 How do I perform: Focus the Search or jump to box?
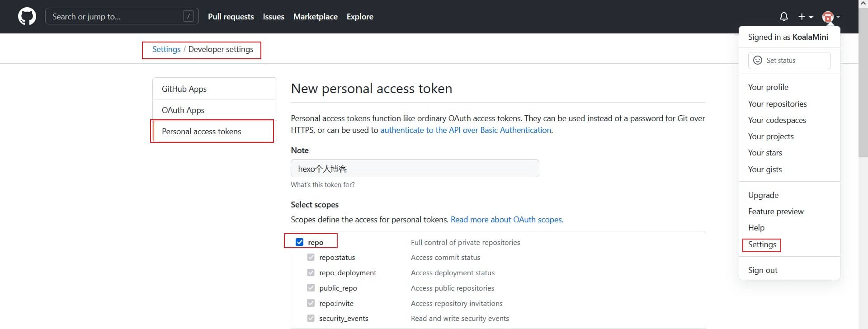click(115, 17)
